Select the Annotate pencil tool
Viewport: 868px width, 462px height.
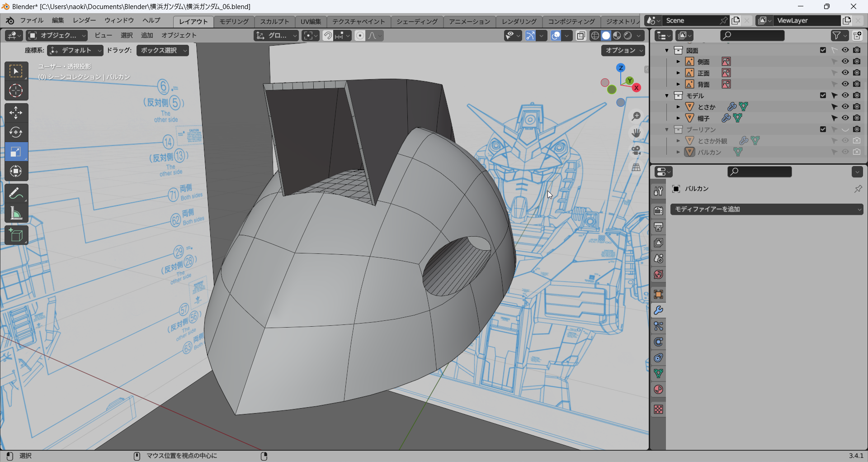coord(16,194)
